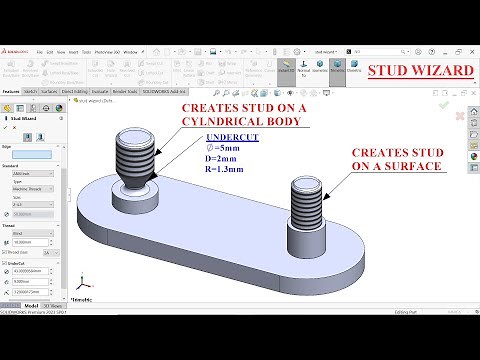Click the Home icon in top toolbar

(x=156, y=52)
